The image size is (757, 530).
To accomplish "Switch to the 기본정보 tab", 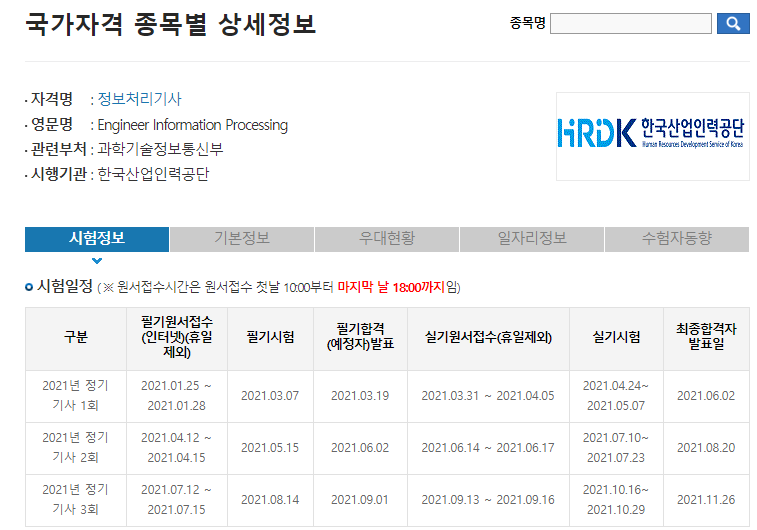I will pos(242,238).
